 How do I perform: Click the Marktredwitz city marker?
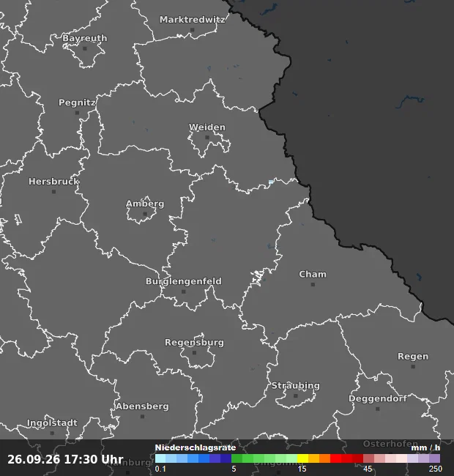[192, 30]
